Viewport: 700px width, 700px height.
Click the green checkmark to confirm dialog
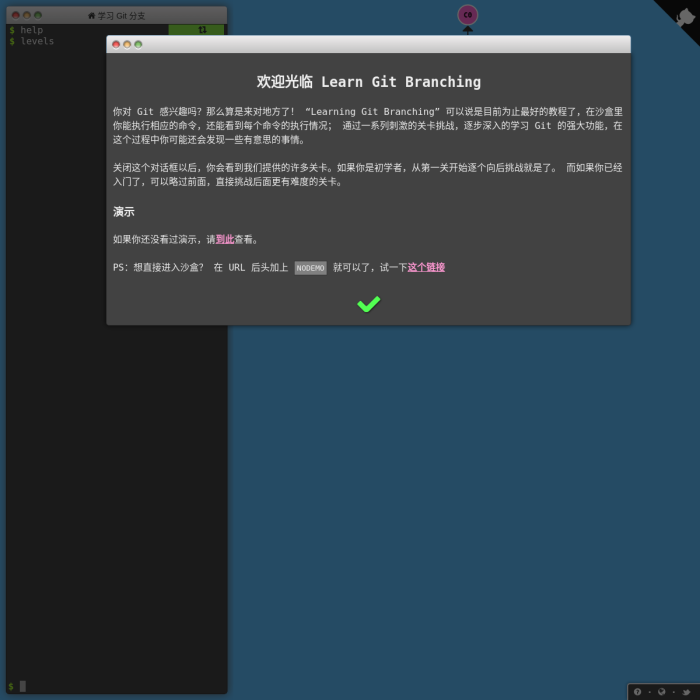(368, 304)
